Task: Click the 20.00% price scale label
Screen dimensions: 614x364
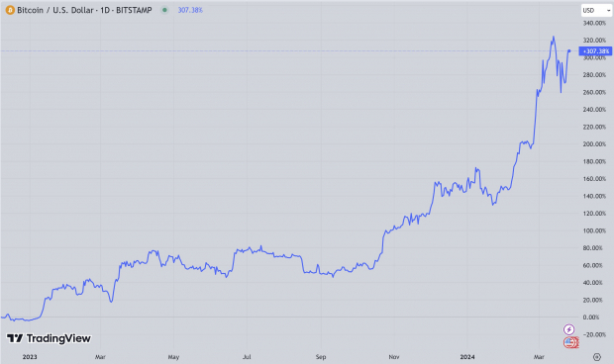Action: [592, 300]
